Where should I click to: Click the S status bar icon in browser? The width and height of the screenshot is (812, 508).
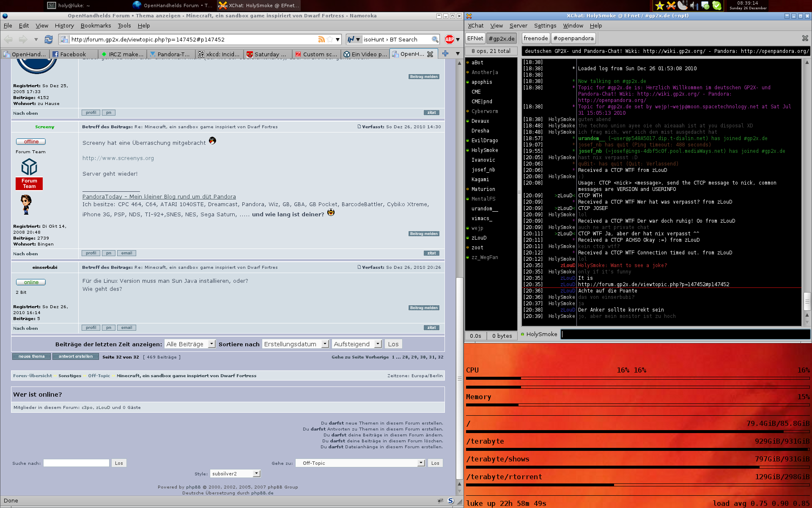451,501
